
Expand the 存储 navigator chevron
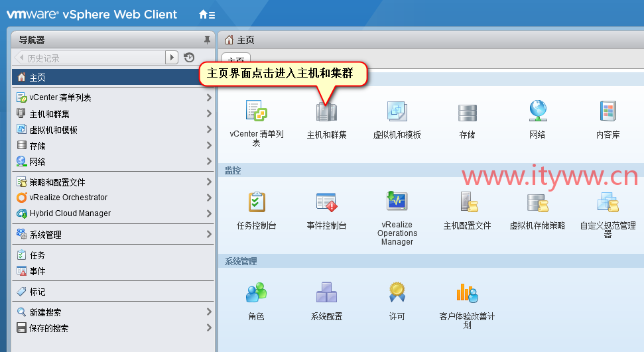209,145
